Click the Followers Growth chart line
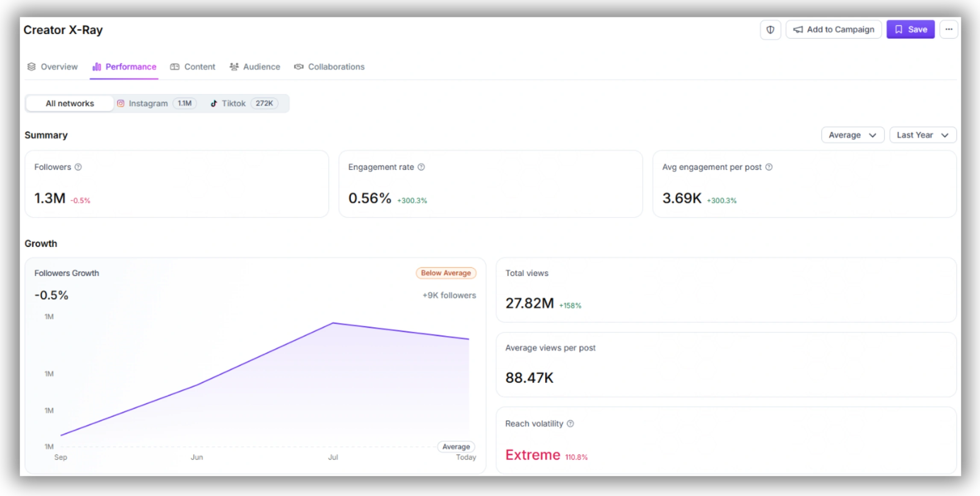 click(265, 355)
